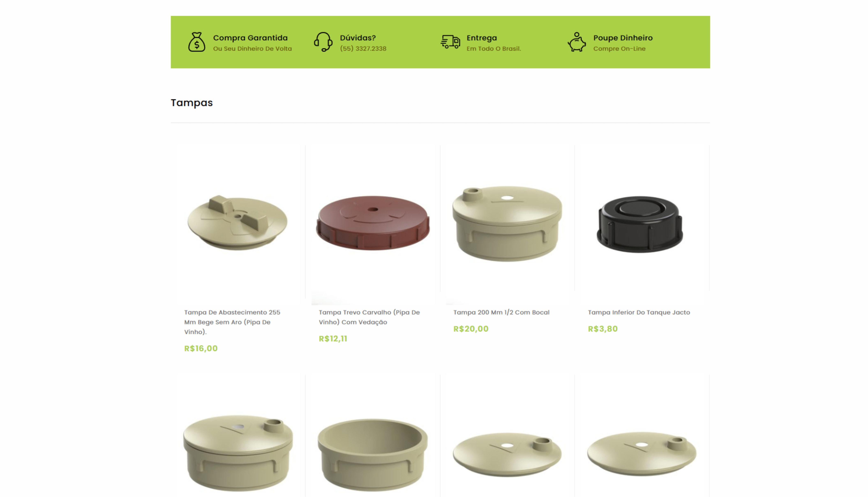The height and width of the screenshot is (497, 868).
Task: Open Tampa Trevo Carvalho Com Vedação link
Action: click(x=369, y=317)
